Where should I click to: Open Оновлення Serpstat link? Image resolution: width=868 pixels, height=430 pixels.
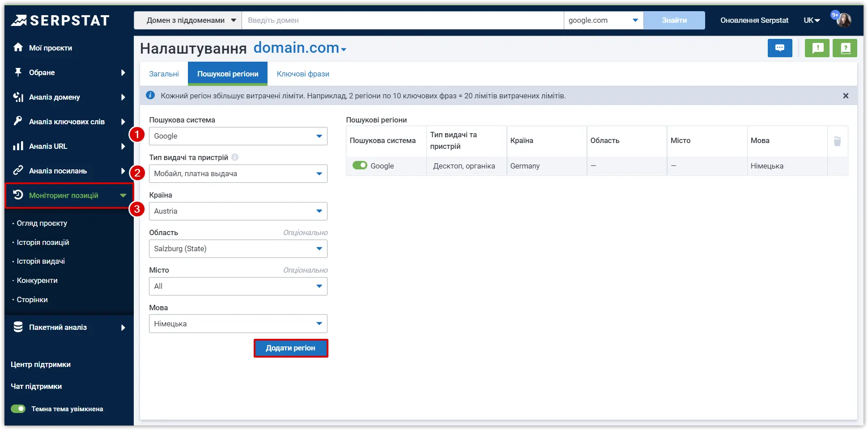pos(754,20)
